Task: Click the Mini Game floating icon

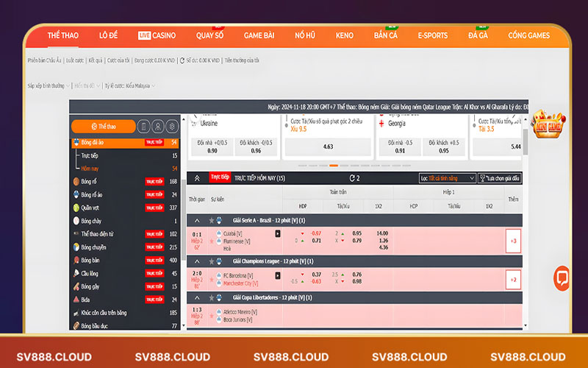Action: point(548,124)
